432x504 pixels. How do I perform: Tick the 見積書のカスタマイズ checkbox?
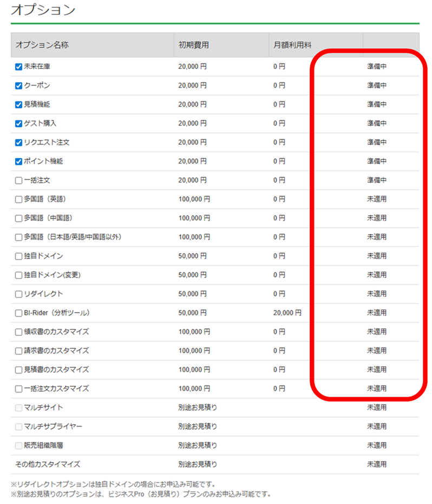(x=18, y=370)
